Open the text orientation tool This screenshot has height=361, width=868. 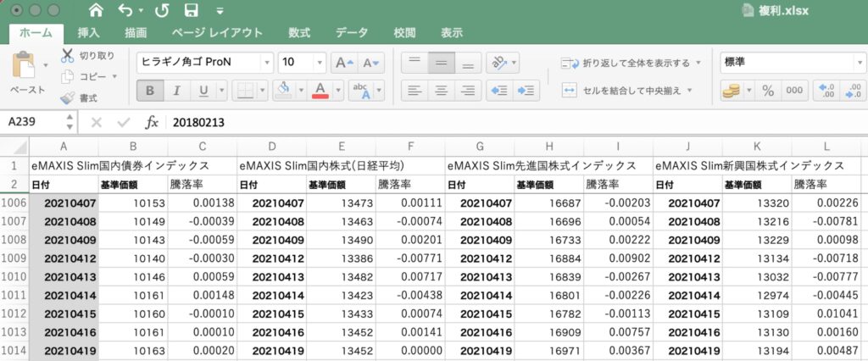click(498, 63)
